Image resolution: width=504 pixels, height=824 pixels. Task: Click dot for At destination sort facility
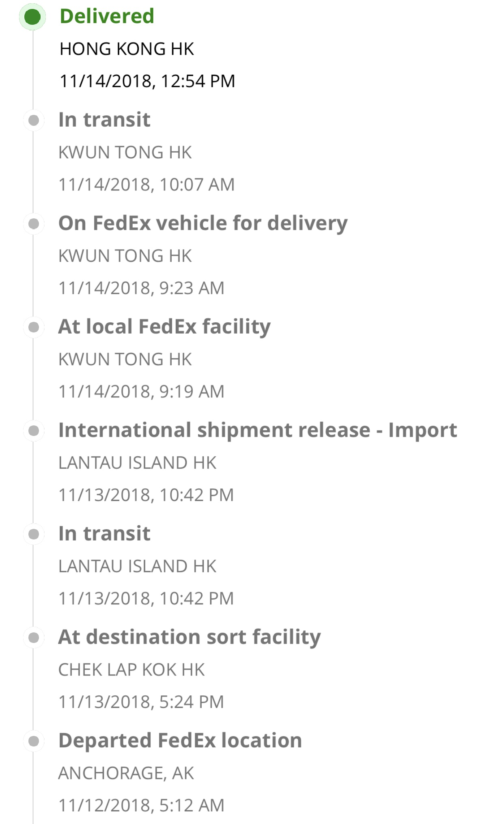(34, 638)
